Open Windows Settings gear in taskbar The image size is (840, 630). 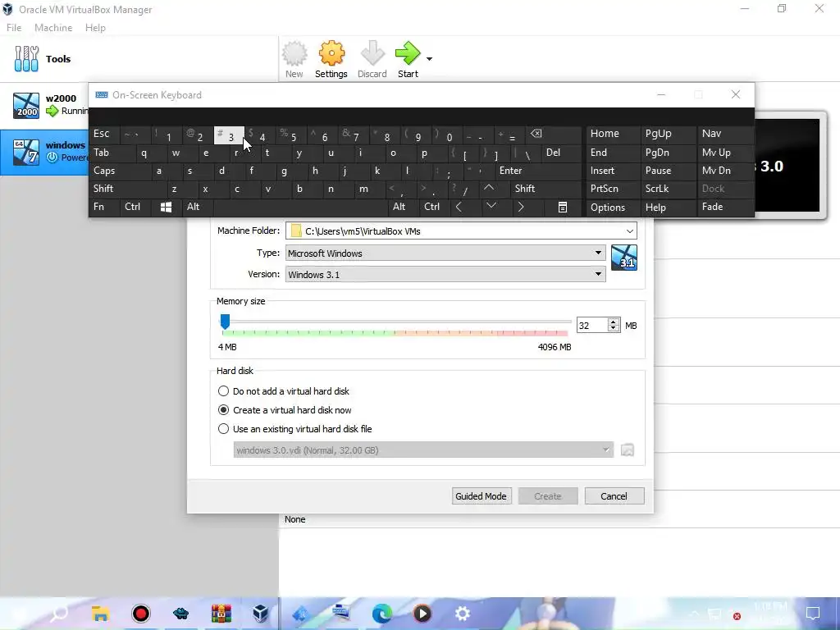point(463,614)
